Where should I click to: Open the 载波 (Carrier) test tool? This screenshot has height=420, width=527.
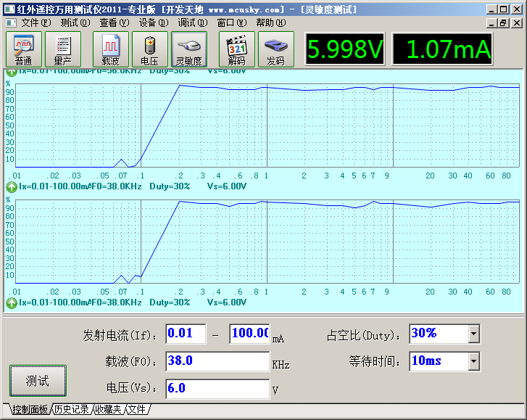tap(110, 50)
